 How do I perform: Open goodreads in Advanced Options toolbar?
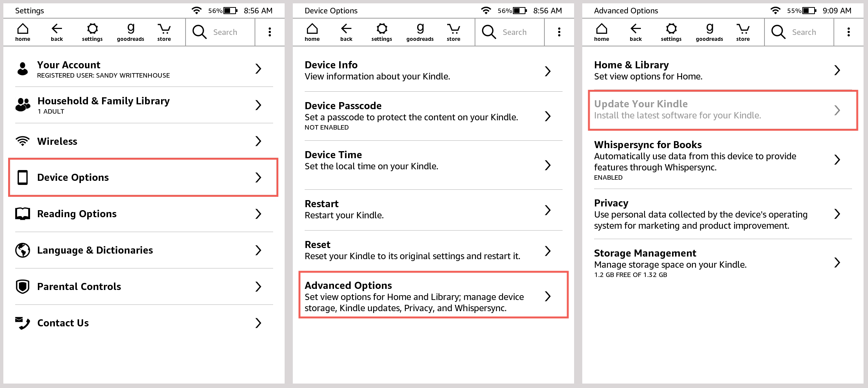coord(710,32)
